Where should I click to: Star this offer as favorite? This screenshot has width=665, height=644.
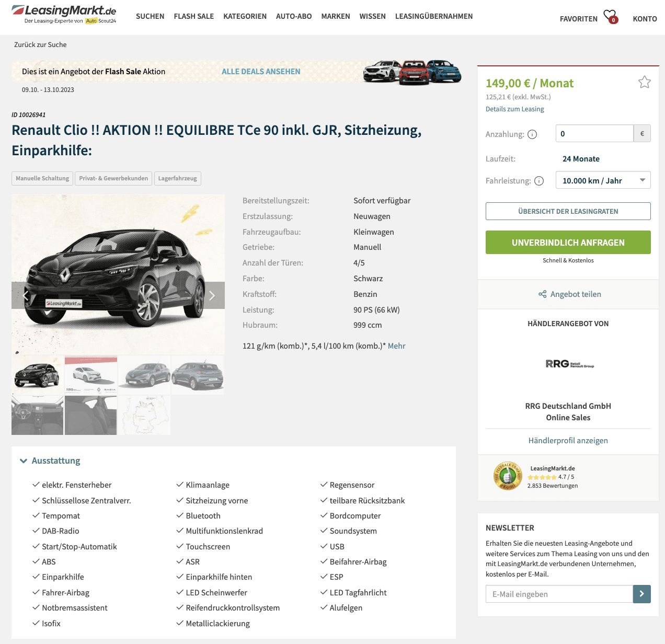[x=645, y=82]
